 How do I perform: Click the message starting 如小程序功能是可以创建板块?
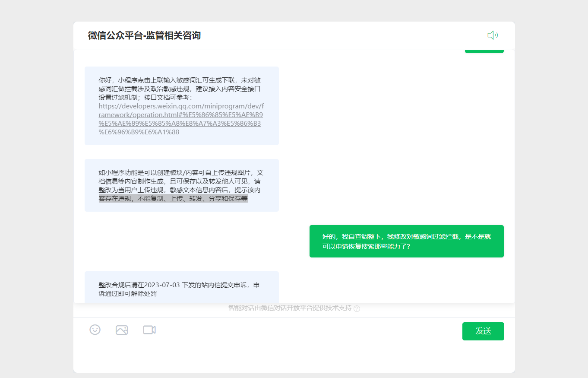pyautogui.click(x=182, y=185)
